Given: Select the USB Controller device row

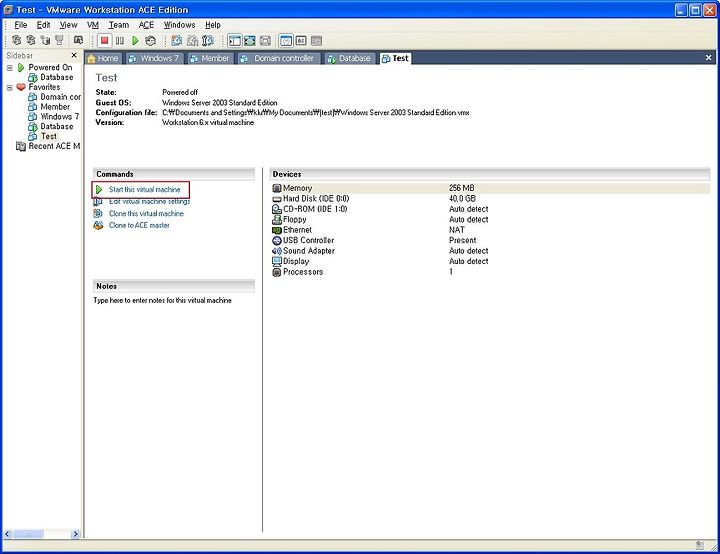Looking at the screenshot, I should click(x=490, y=240).
